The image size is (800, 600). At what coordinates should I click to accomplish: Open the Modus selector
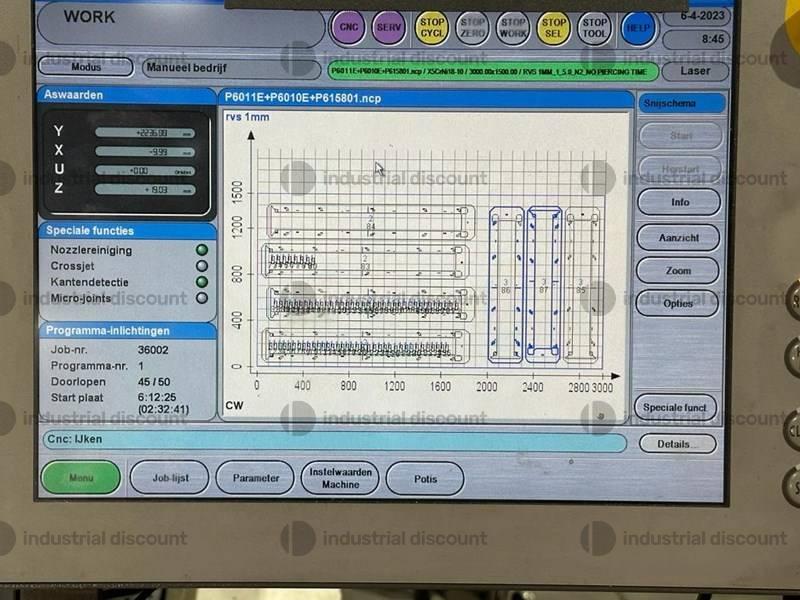click(x=86, y=67)
